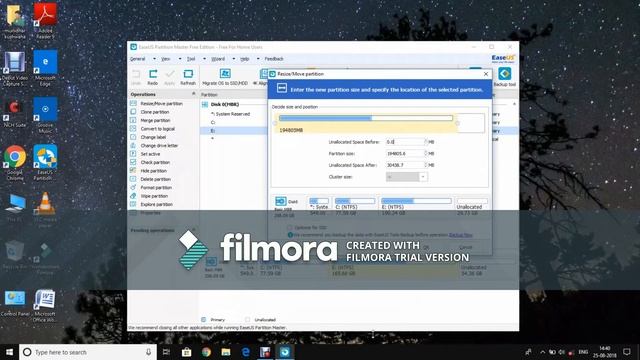Select Explore partition operation
The height and width of the screenshot is (360, 640).
coord(156,204)
